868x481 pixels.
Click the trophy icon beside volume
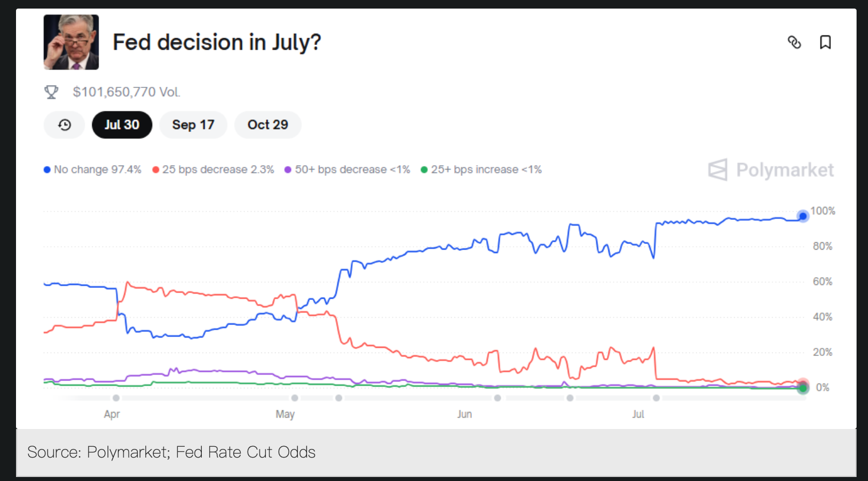[x=51, y=92]
